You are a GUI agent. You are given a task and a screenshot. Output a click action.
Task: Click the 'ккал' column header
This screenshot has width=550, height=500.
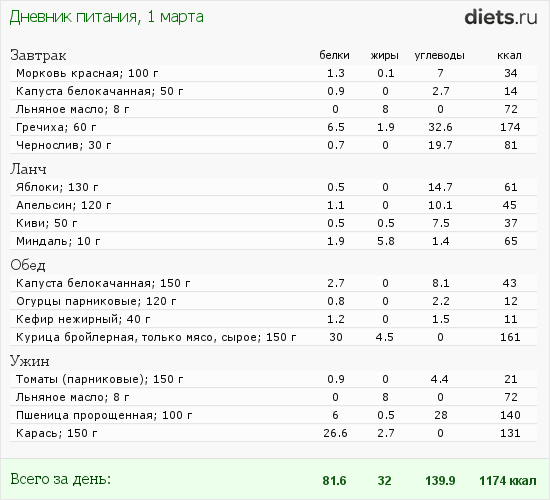tap(509, 55)
